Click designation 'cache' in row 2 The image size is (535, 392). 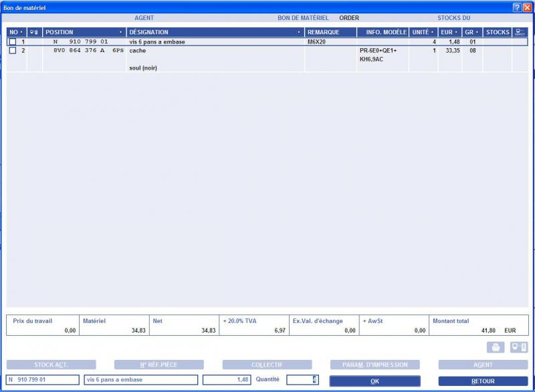(x=138, y=50)
